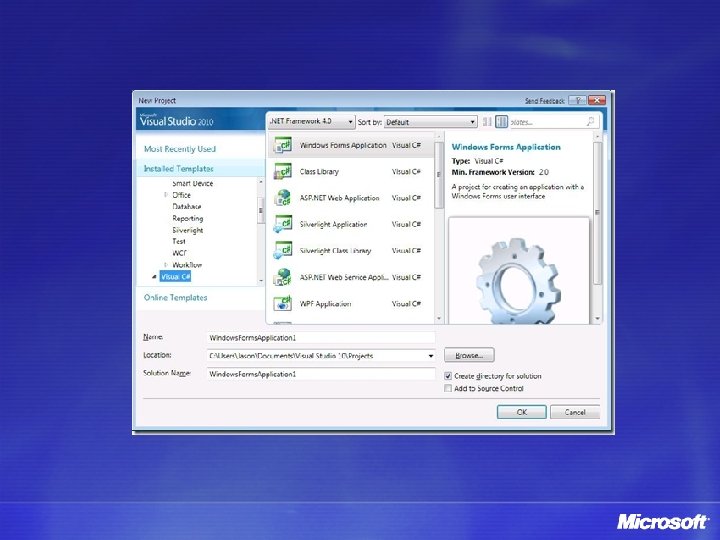
Task: Select Silverlight in template tree
Action: [x=187, y=230]
